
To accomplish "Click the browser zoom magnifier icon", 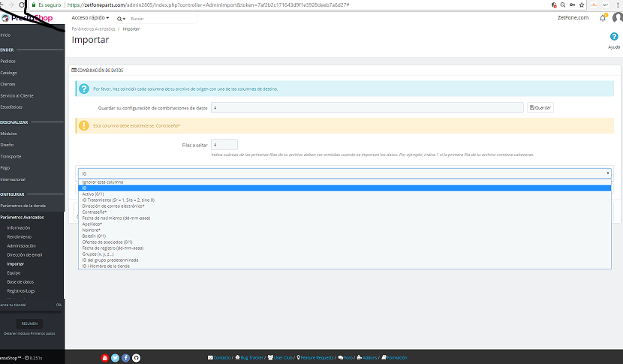I will pyautogui.click(x=563, y=5).
